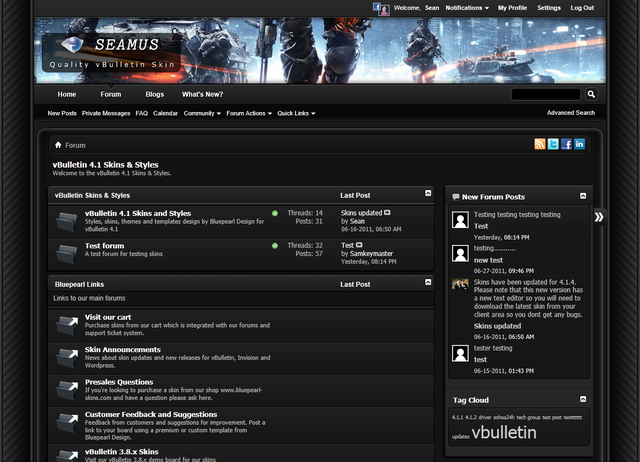Click the Facebook share icon in breadcrumb bar

pyautogui.click(x=566, y=144)
